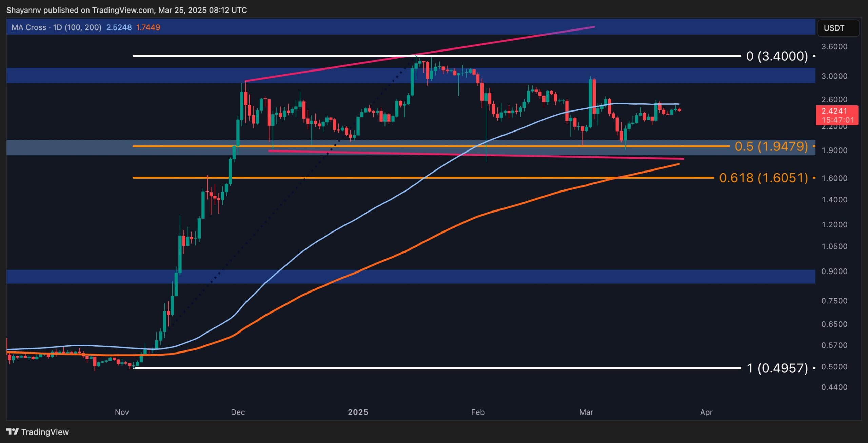Select the 0.5 (1.9479) Fibonacci label
The image size is (868, 443).
[771, 146]
